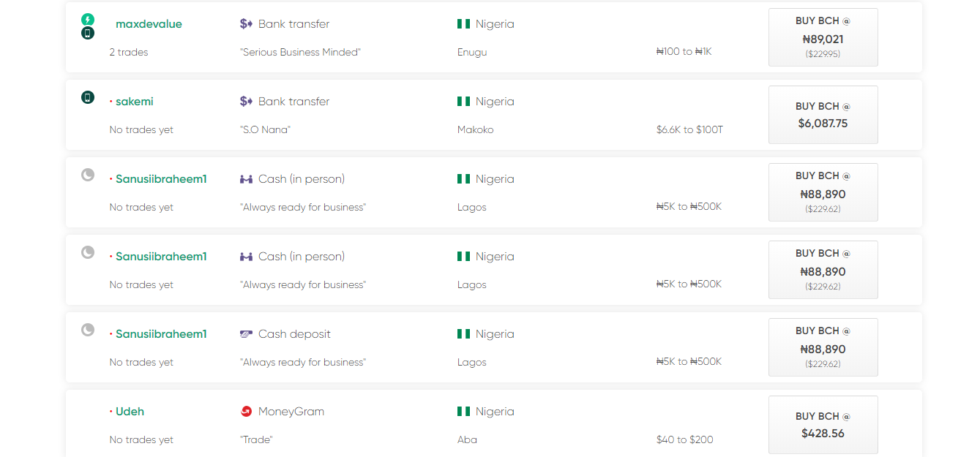
Task: Open maxdevalue's trader profile
Action: click(149, 24)
